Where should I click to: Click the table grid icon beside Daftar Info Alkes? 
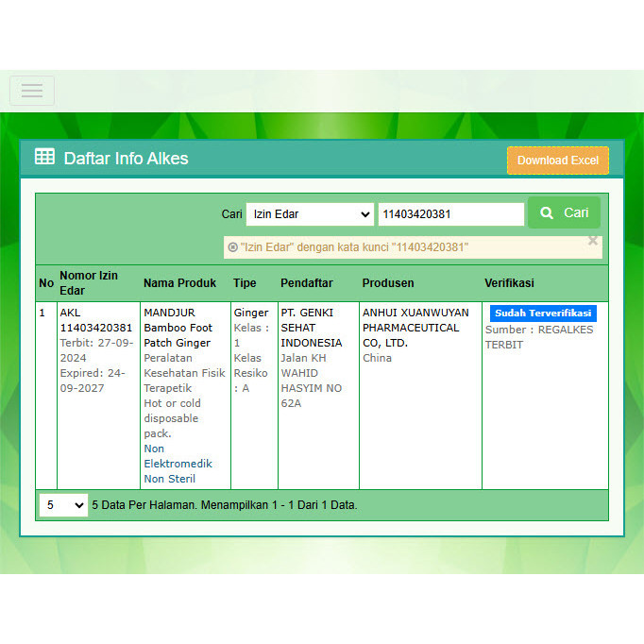[x=44, y=157]
